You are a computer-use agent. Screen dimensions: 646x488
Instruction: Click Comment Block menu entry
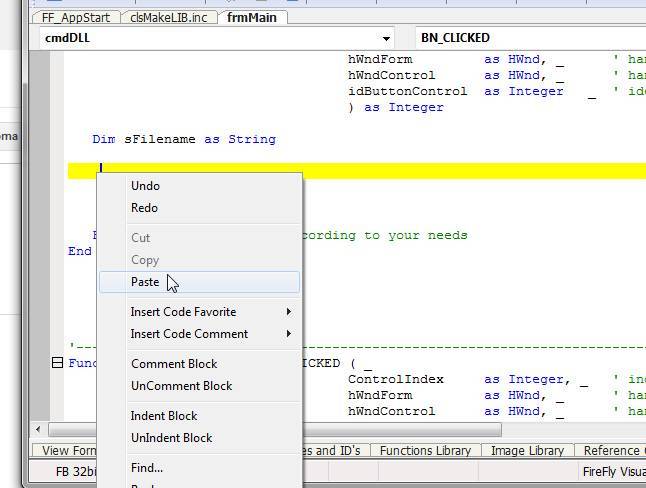pyautogui.click(x=174, y=364)
